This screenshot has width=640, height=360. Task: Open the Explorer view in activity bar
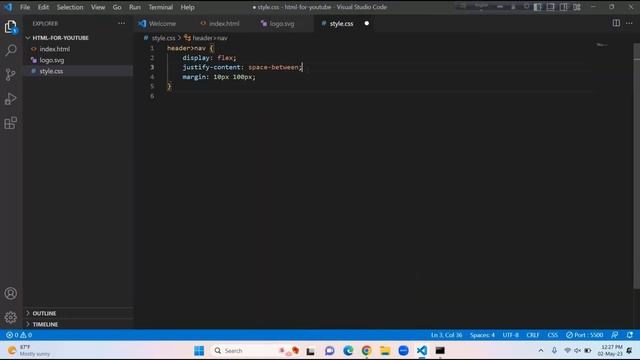11,27
